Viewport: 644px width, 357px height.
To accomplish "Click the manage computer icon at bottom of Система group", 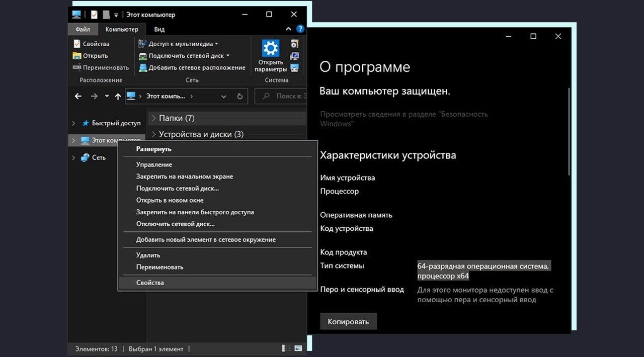I will pyautogui.click(x=295, y=67).
